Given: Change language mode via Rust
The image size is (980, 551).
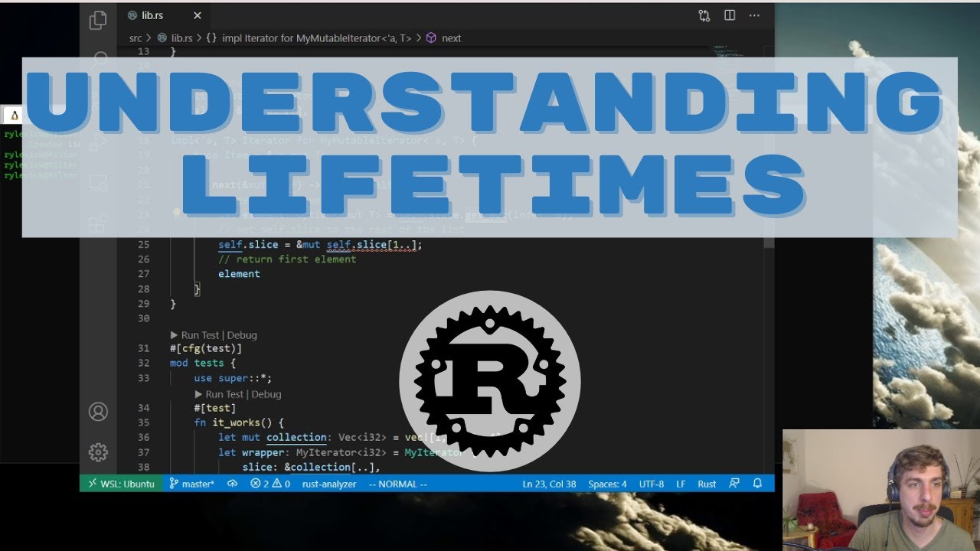Looking at the screenshot, I should [707, 484].
